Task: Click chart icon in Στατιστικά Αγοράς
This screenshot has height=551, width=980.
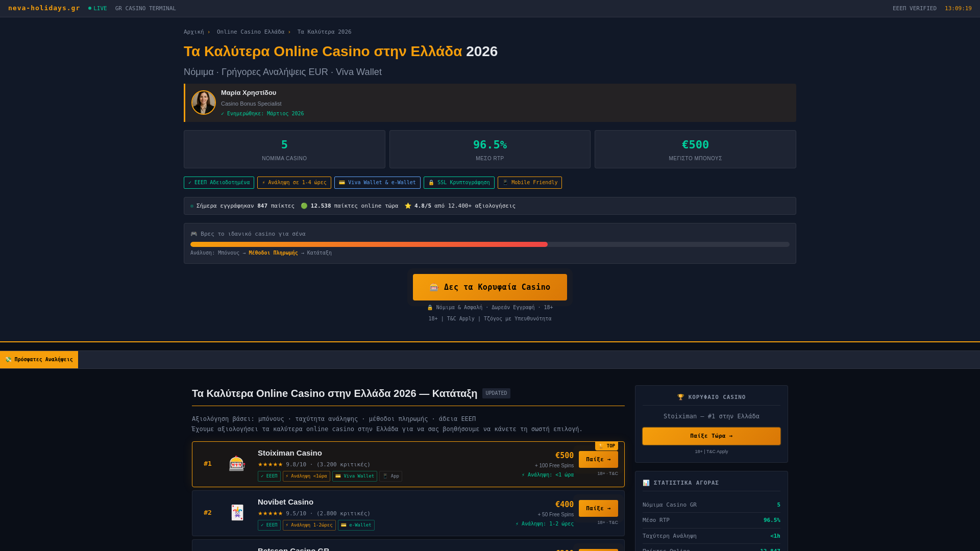Action: pos(646,483)
